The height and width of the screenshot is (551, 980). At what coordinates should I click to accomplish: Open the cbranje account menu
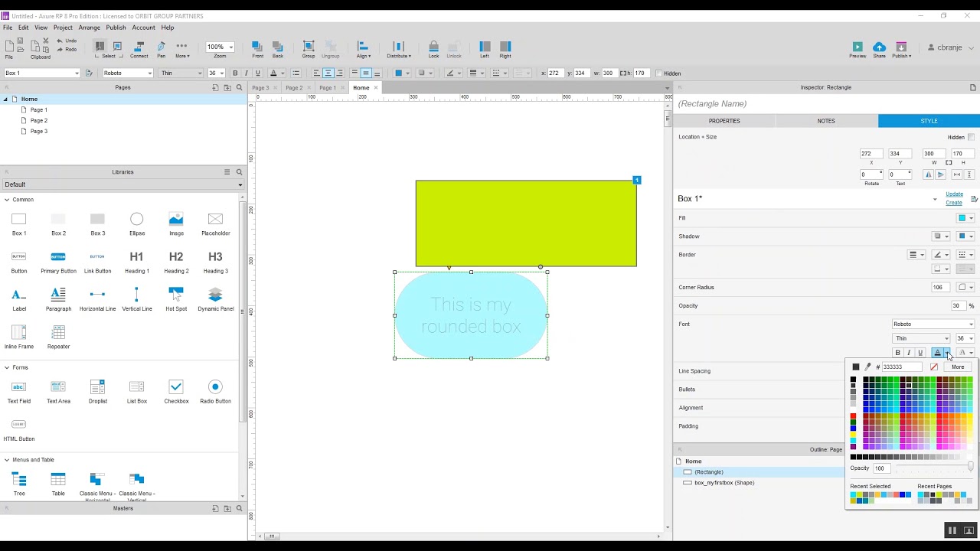[949, 47]
